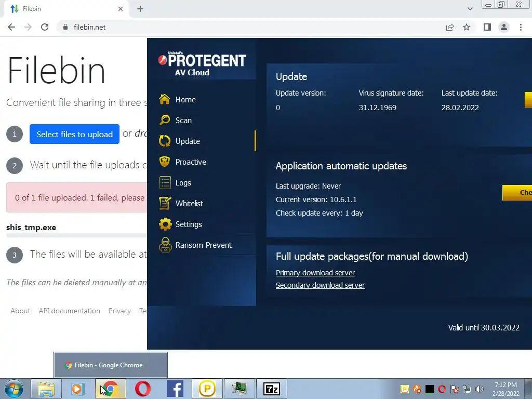Click the shis_tmp.exe file name

(x=31, y=228)
